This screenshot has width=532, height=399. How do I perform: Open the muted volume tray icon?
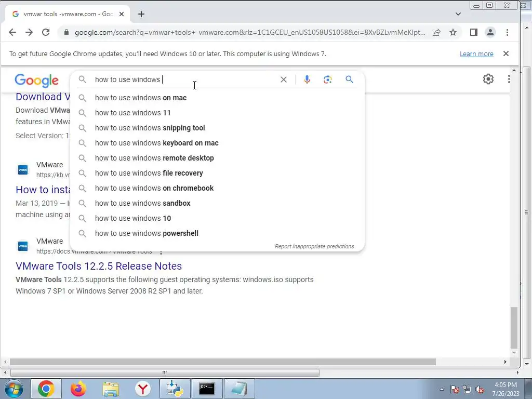coord(480,389)
